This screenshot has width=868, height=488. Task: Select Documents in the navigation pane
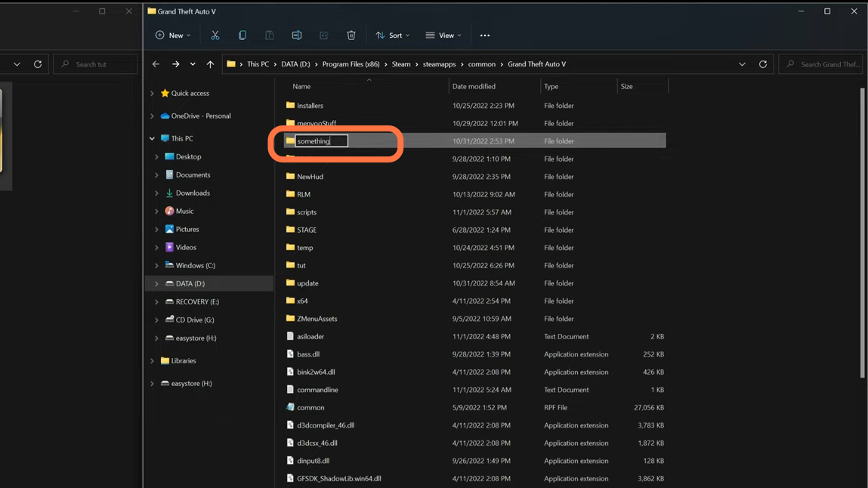193,175
